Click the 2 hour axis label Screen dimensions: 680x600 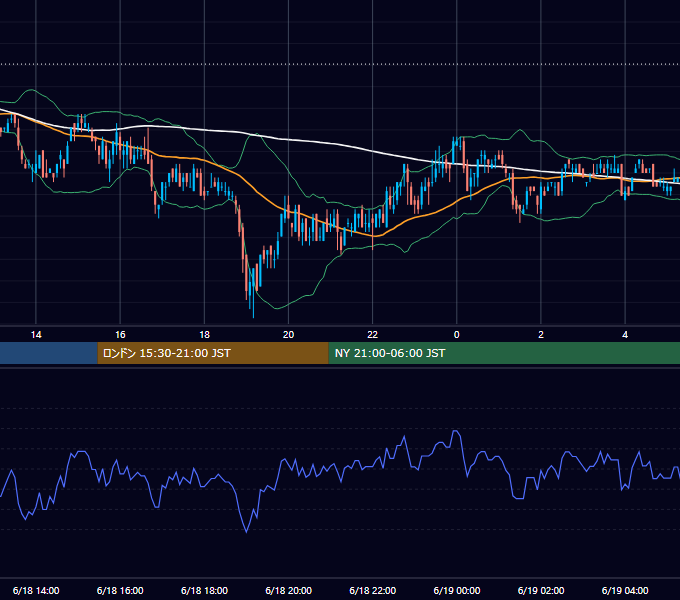(541, 335)
